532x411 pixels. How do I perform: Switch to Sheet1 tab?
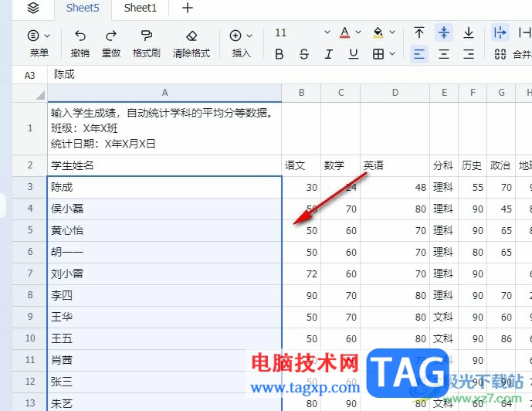point(140,8)
